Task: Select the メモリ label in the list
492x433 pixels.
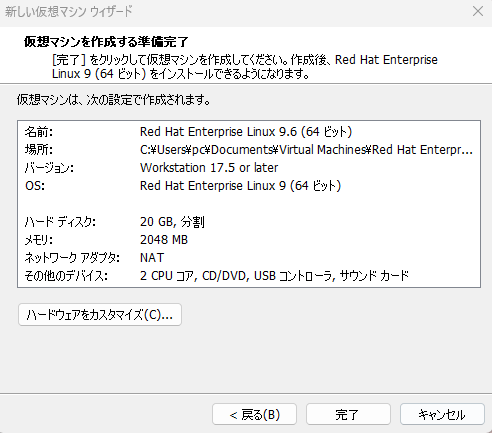Action: click(x=38, y=240)
